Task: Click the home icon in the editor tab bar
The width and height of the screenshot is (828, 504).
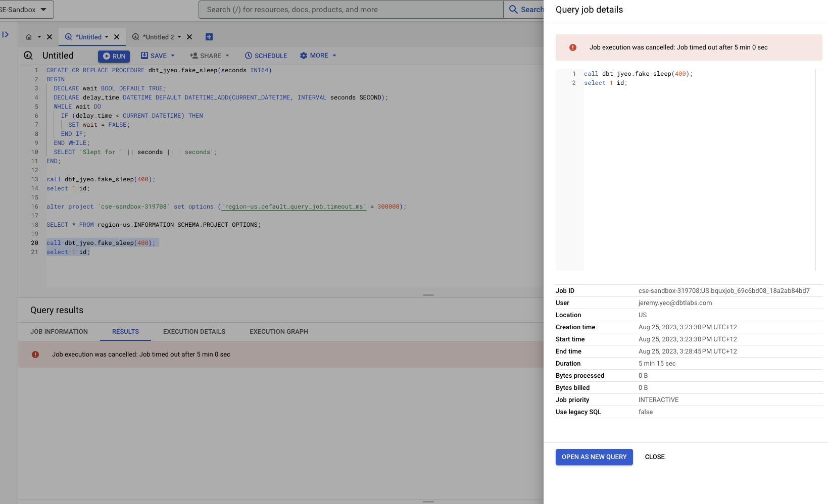Action: [29, 36]
